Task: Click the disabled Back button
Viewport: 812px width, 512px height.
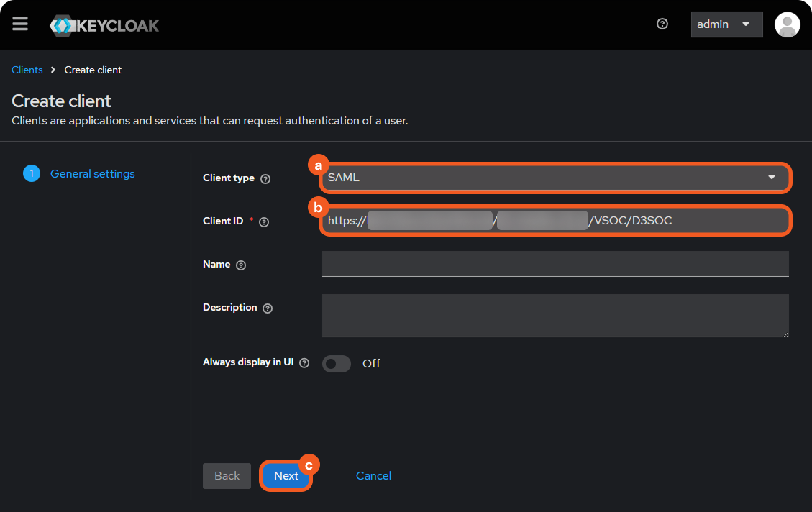Action: 227,476
